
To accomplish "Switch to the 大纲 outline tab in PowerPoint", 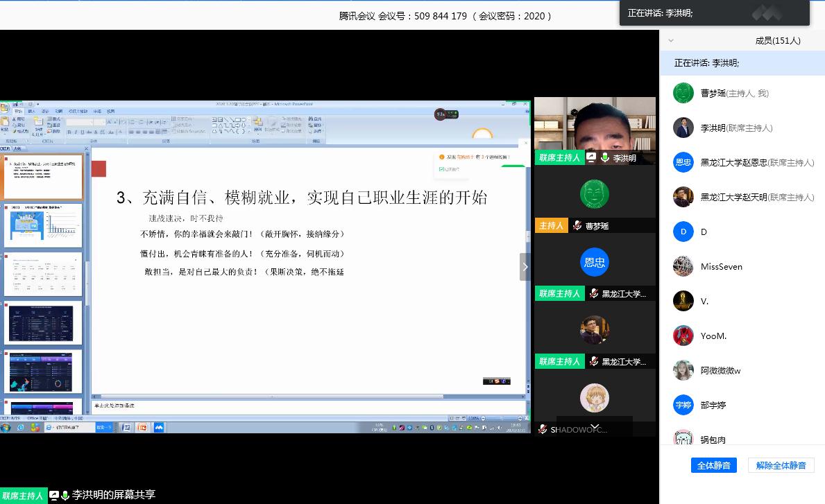I will click(17, 148).
